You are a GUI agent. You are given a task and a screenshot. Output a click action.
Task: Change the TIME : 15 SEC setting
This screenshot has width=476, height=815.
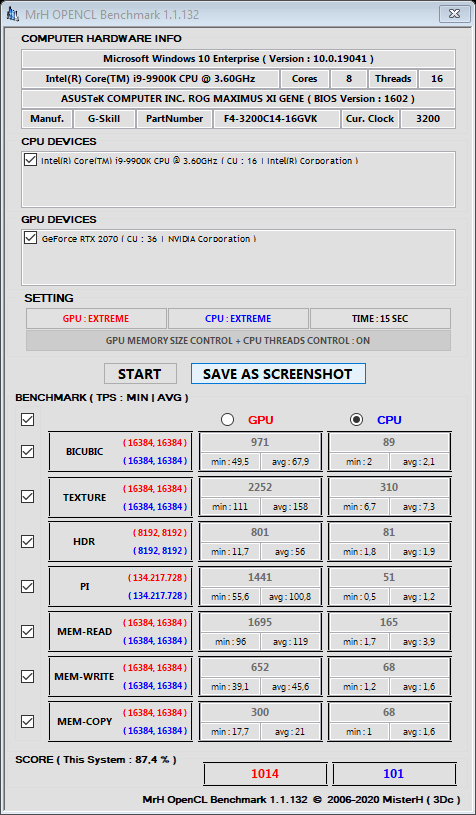[x=380, y=319]
